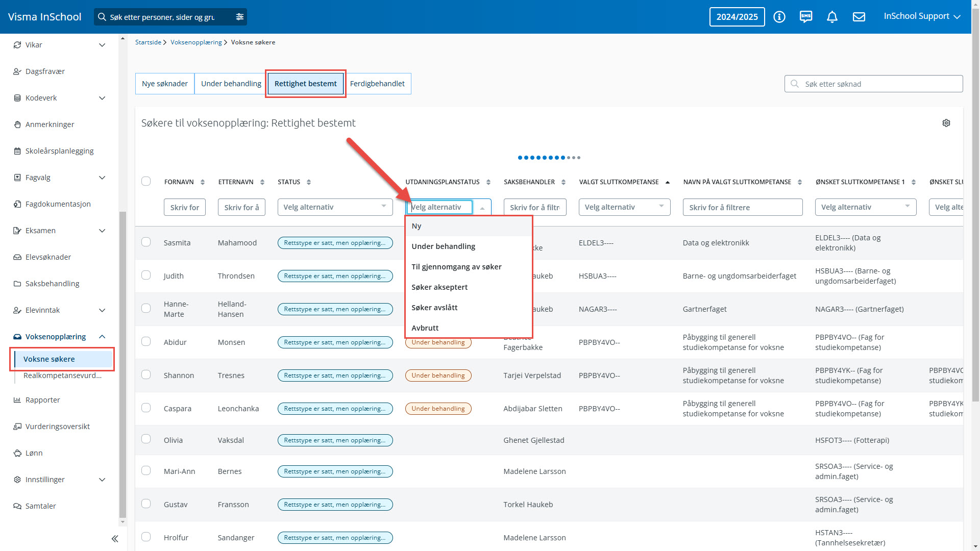Open the SMS message icon
The image size is (980, 551).
pos(805,17)
